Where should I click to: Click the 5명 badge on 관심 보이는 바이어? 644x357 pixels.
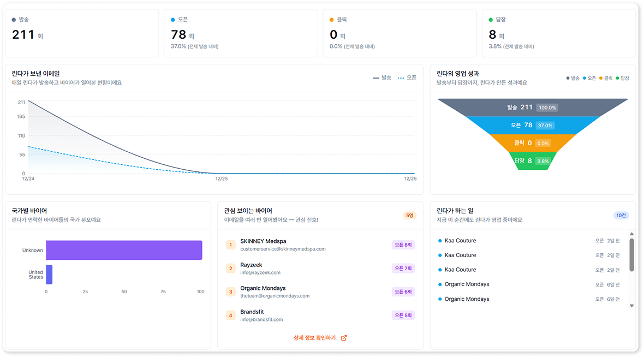coord(409,215)
